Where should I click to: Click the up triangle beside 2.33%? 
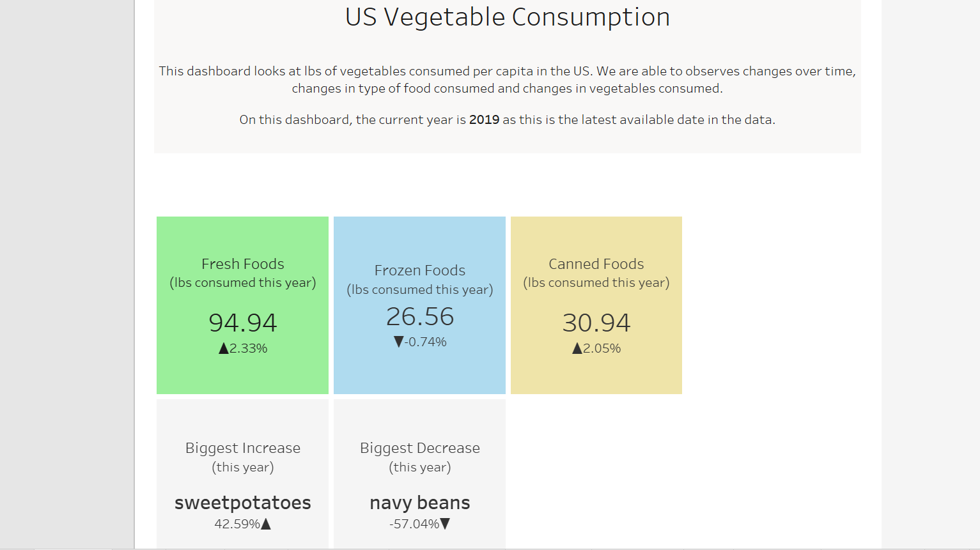point(224,349)
